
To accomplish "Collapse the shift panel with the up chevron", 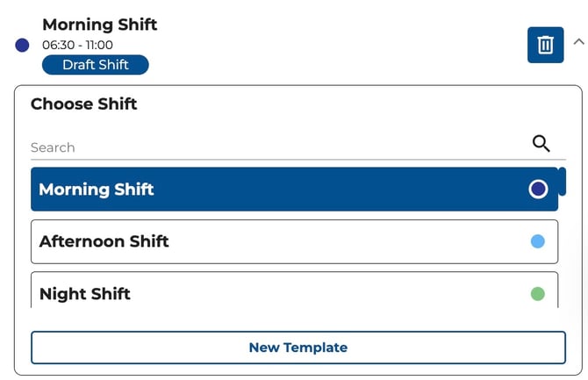I will pyautogui.click(x=578, y=40).
